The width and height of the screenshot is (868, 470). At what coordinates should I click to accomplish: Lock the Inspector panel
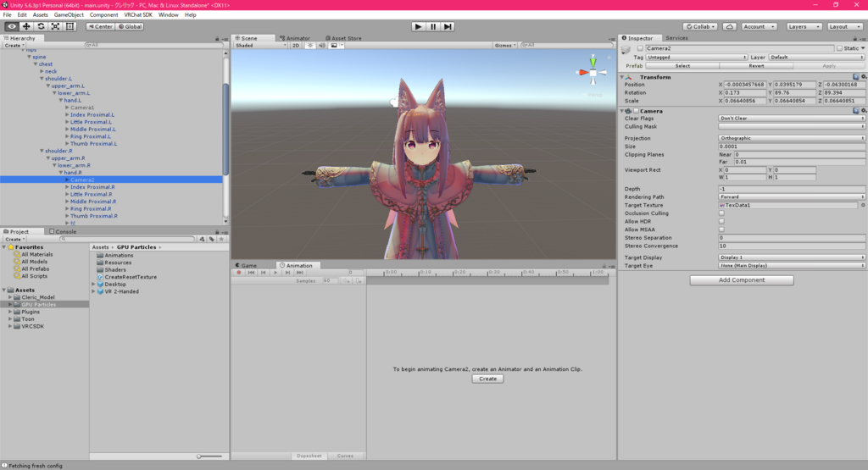point(854,39)
